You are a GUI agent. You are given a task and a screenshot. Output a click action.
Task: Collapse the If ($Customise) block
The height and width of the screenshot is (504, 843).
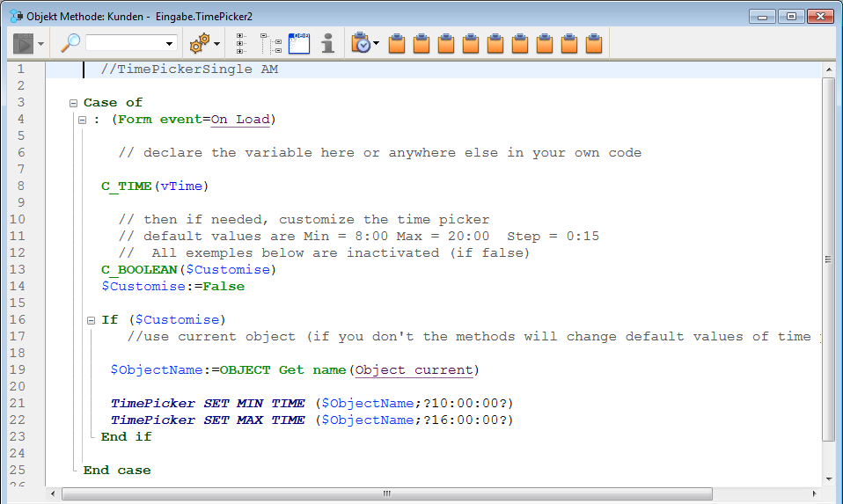point(91,321)
